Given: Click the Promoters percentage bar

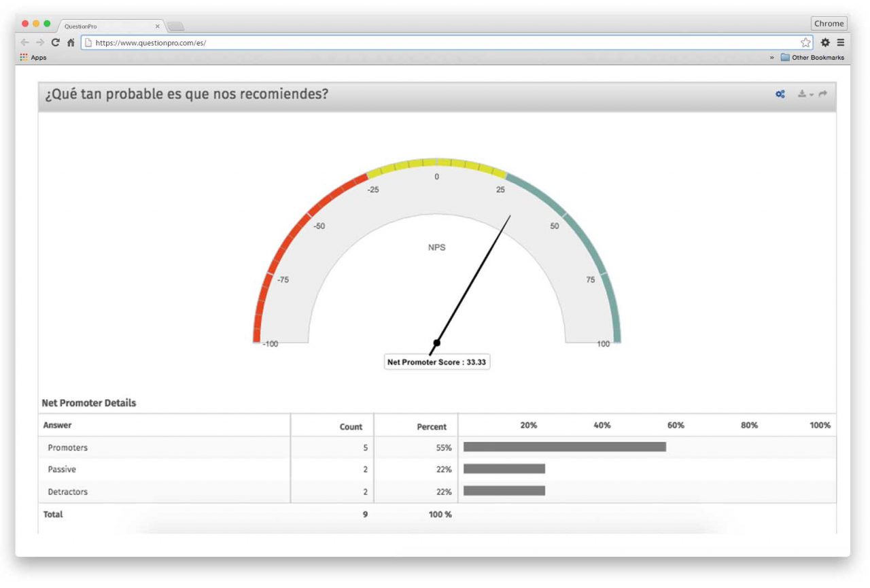Looking at the screenshot, I should click(564, 447).
